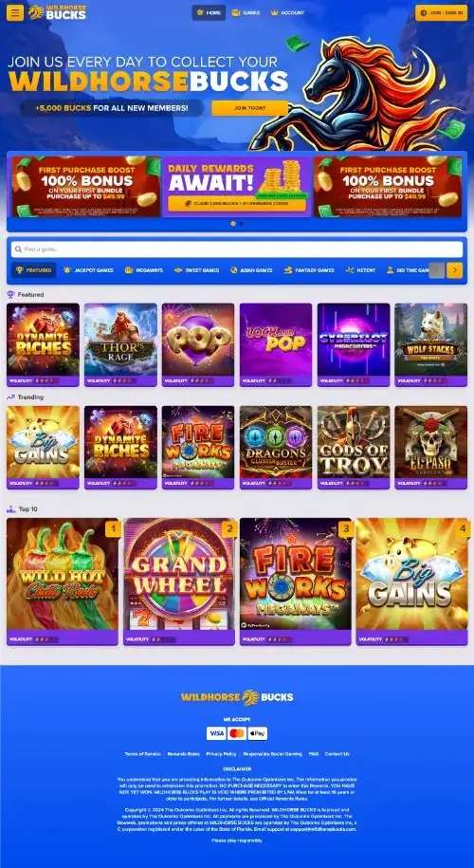Switch to the Megaways category tab

(x=144, y=270)
